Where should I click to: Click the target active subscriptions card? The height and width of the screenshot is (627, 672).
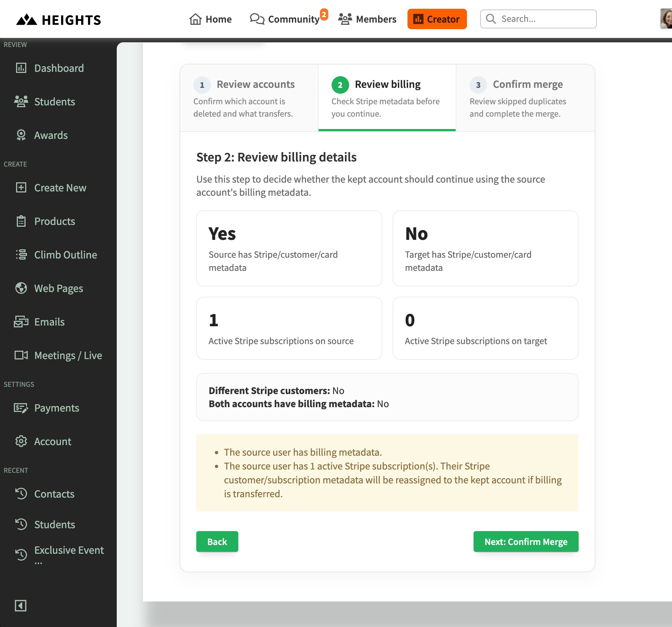click(x=485, y=328)
